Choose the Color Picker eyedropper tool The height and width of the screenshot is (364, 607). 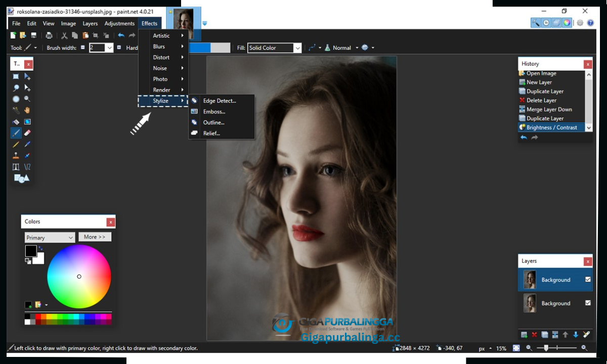[x=27, y=145]
